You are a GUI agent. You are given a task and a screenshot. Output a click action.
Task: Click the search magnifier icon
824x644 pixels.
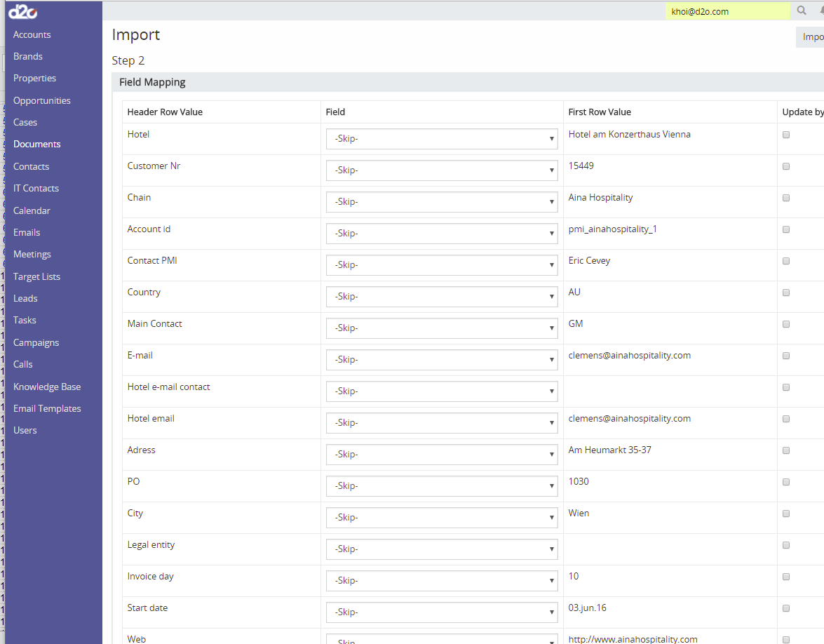tap(802, 11)
